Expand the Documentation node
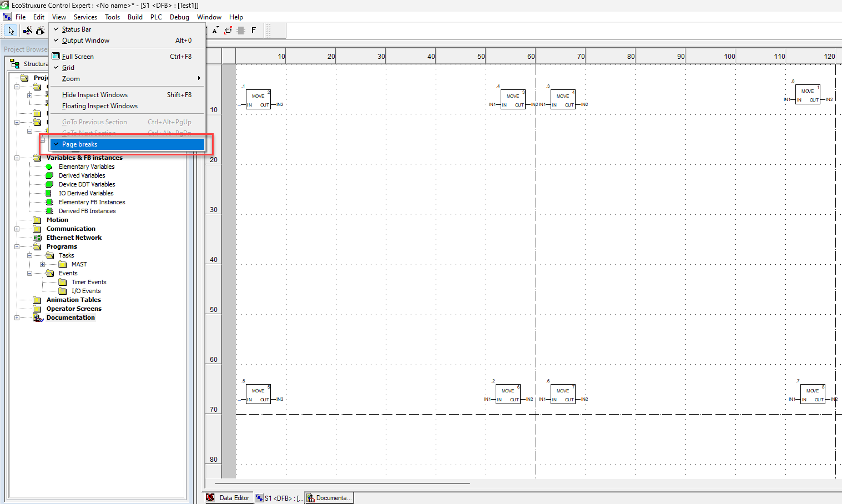Viewport: 842px width, 504px height. 17,317
